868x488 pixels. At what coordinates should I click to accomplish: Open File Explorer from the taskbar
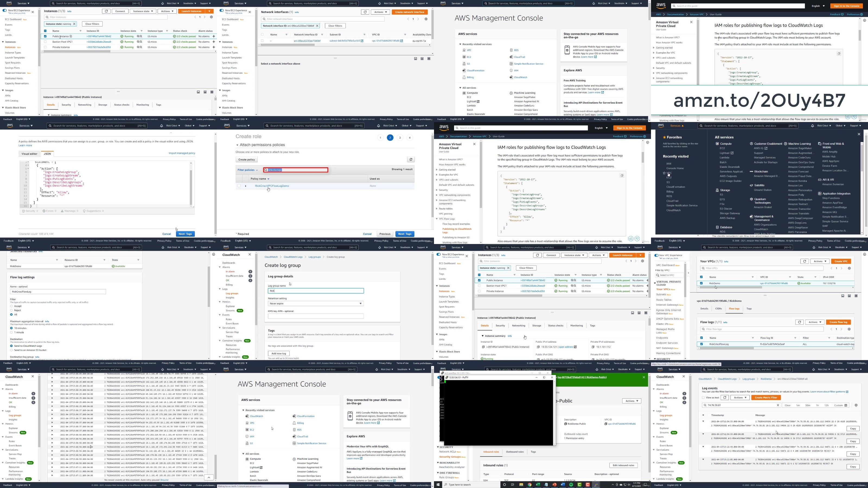point(521,485)
